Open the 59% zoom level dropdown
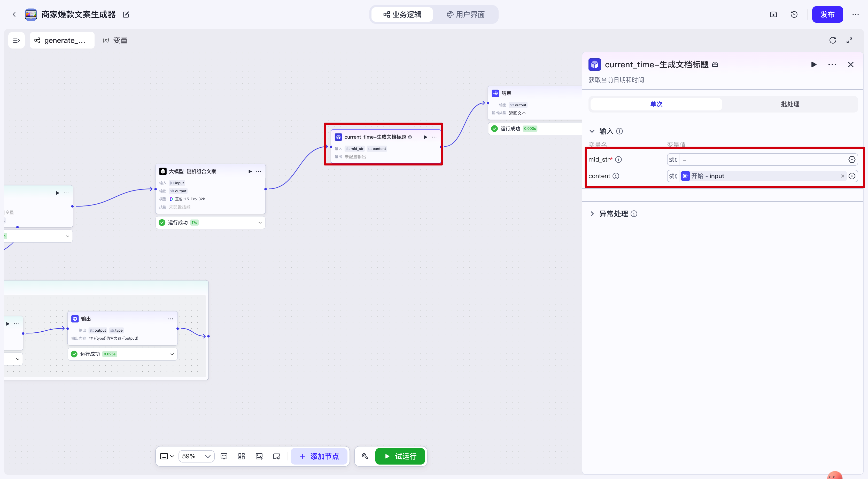The height and width of the screenshot is (479, 868). click(x=196, y=457)
